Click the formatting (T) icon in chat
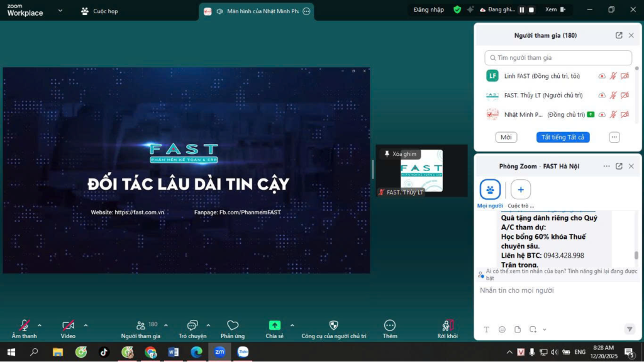The image size is (644, 362). tap(487, 329)
